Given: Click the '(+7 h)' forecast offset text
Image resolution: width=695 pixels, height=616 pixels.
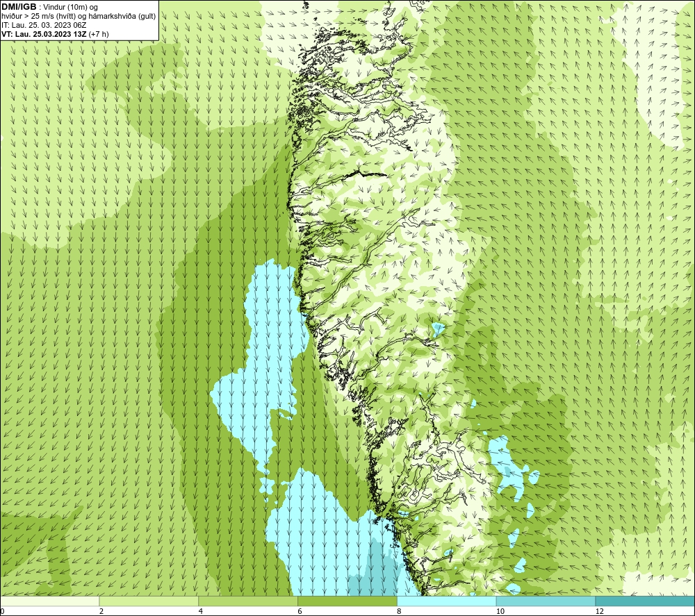Looking at the screenshot, I should (x=99, y=34).
